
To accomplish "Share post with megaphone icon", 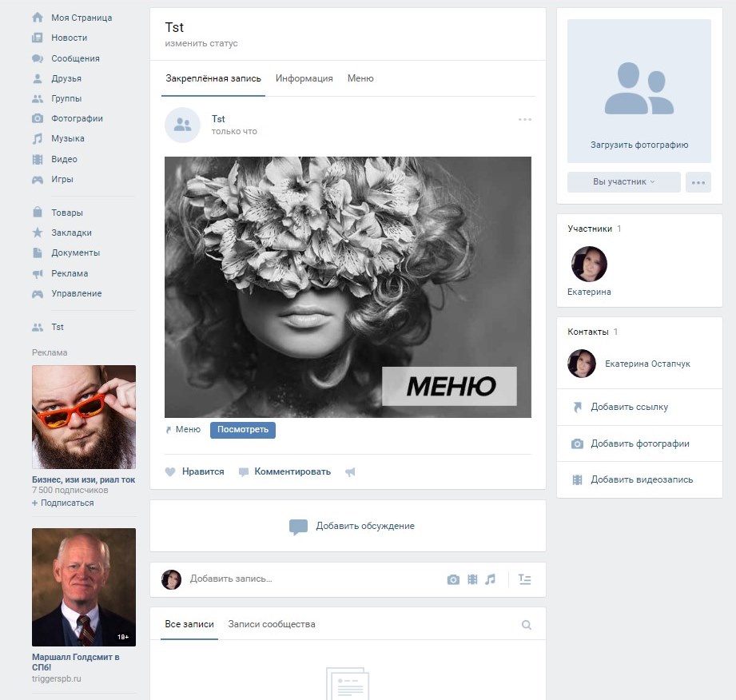I will point(350,471).
